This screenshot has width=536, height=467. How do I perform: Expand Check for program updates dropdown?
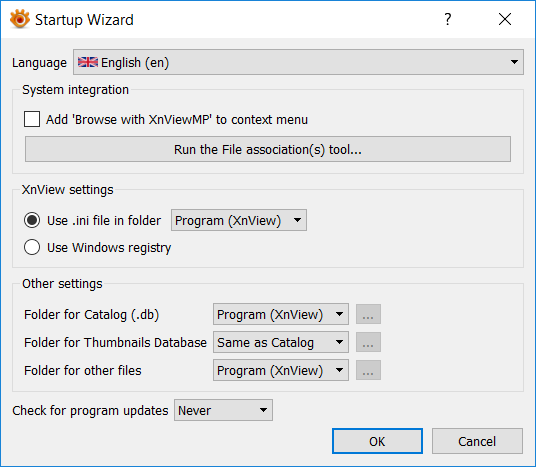tap(223, 410)
